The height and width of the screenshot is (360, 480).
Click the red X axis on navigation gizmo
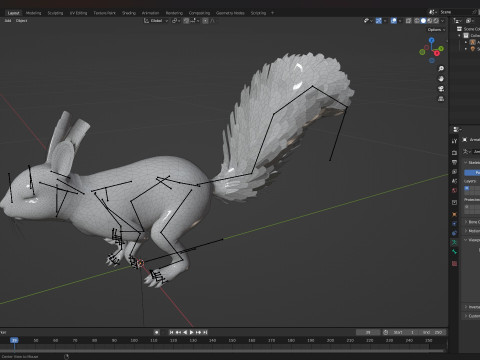pos(437,53)
